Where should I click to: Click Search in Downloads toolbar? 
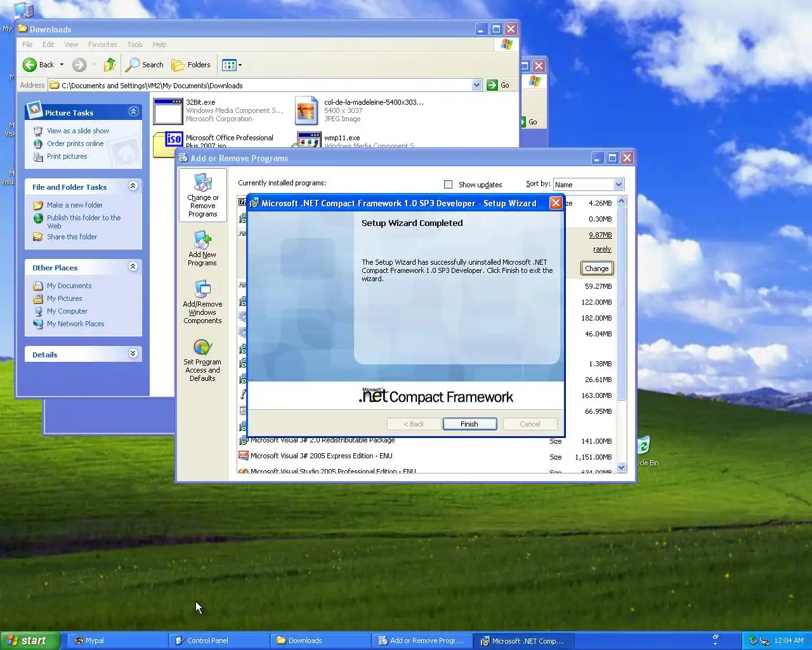click(x=145, y=65)
